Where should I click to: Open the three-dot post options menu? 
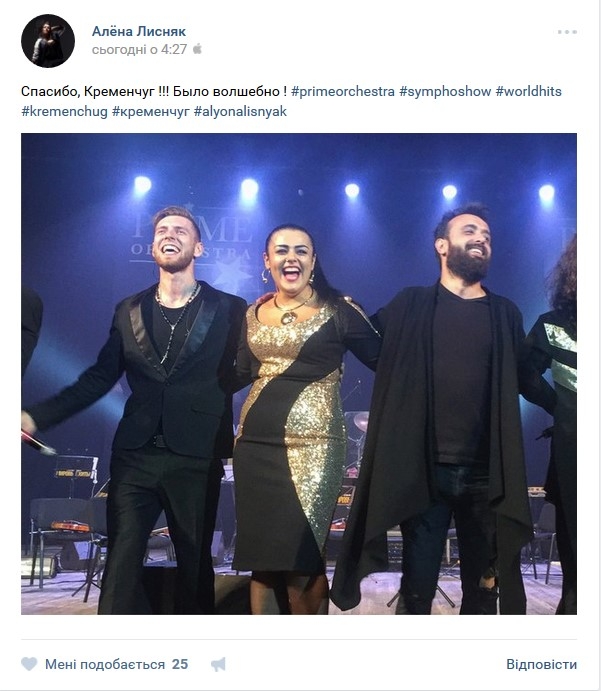(x=567, y=32)
